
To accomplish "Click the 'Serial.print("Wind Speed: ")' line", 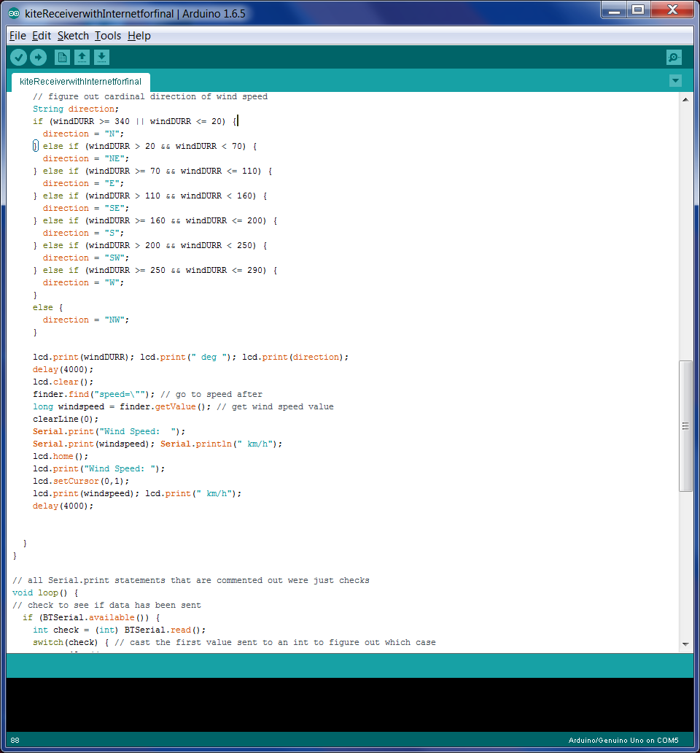I will pyautogui.click(x=109, y=432).
